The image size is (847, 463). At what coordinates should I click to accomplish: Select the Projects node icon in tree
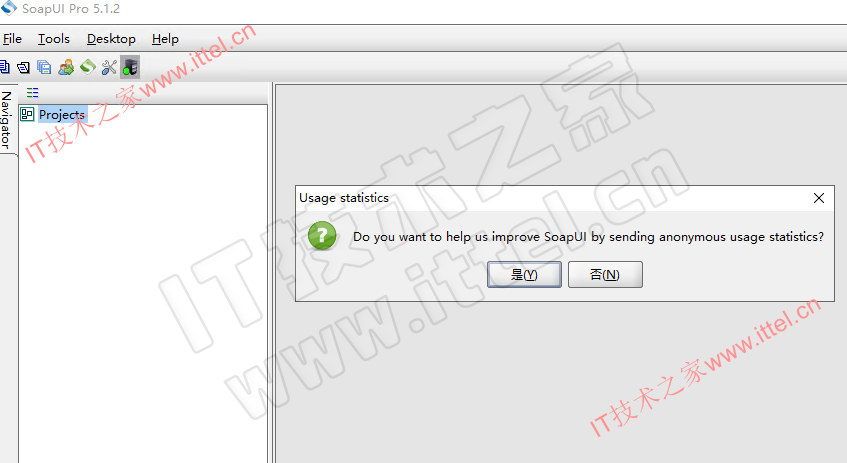click(x=27, y=114)
